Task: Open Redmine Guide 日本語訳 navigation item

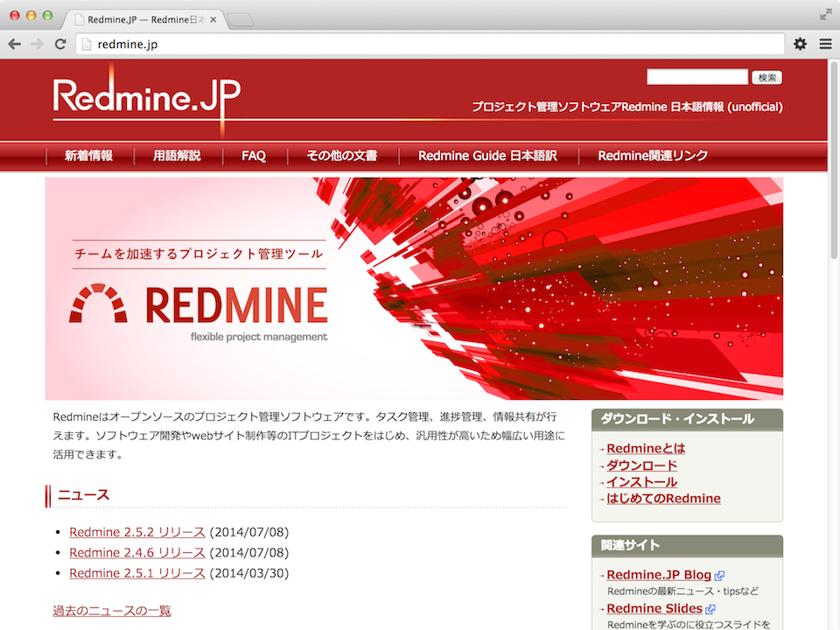Action: click(x=487, y=156)
